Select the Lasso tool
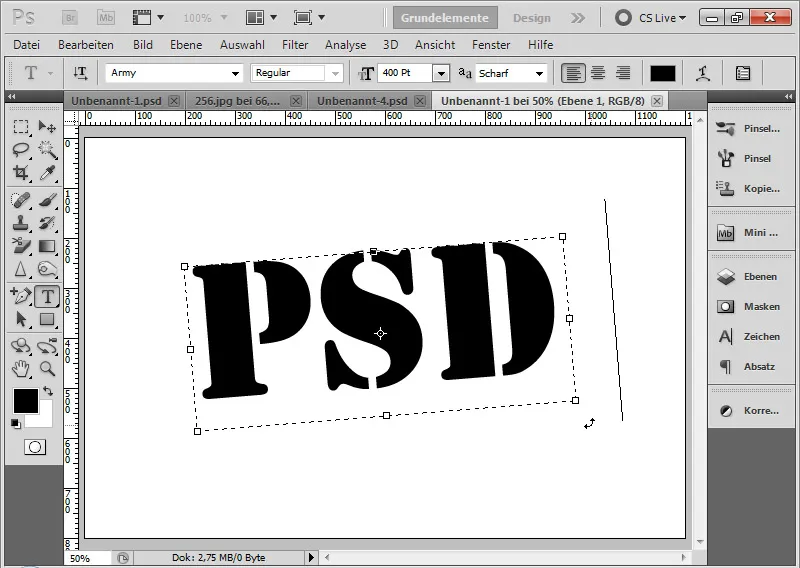 pos(21,150)
